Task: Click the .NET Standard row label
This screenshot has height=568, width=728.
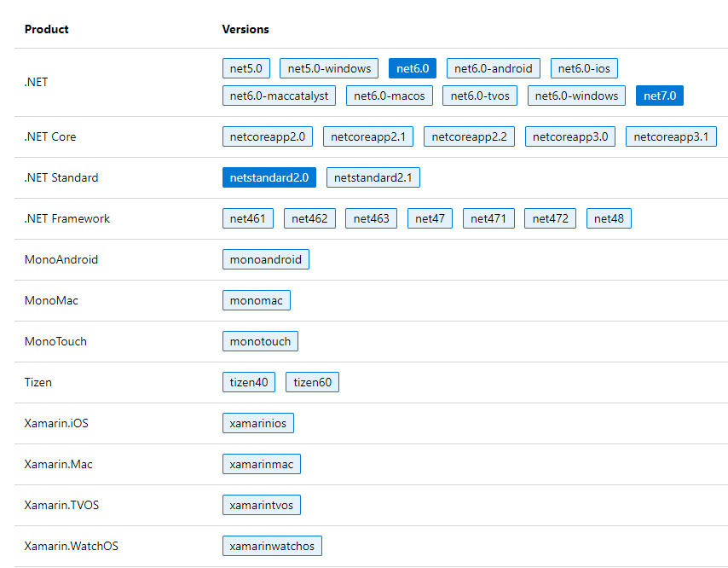Action: 61,177
